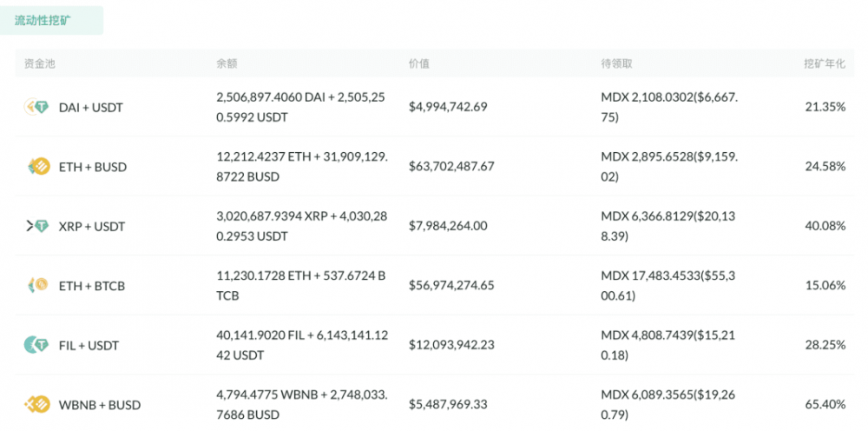868x431 pixels.
Task: Click the XRP + USDT pair icon
Action: (36, 226)
